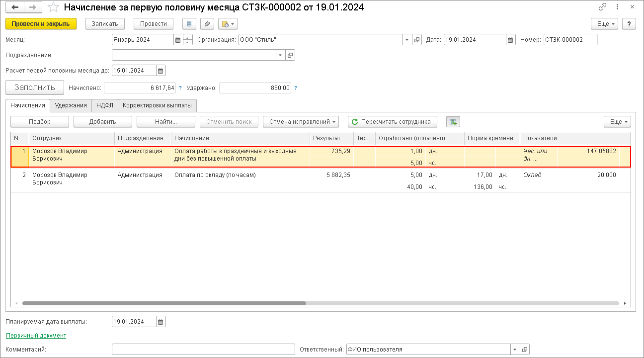
Task: Open the Первичный документ link
Action: click(36, 336)
